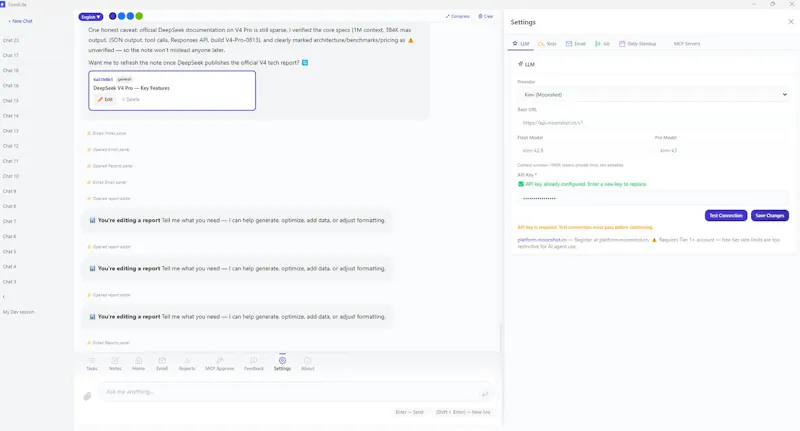The height and width of the screenshot is (431, 800).
Task: Click into the Flash Model field
Action: tap(583, 150)
